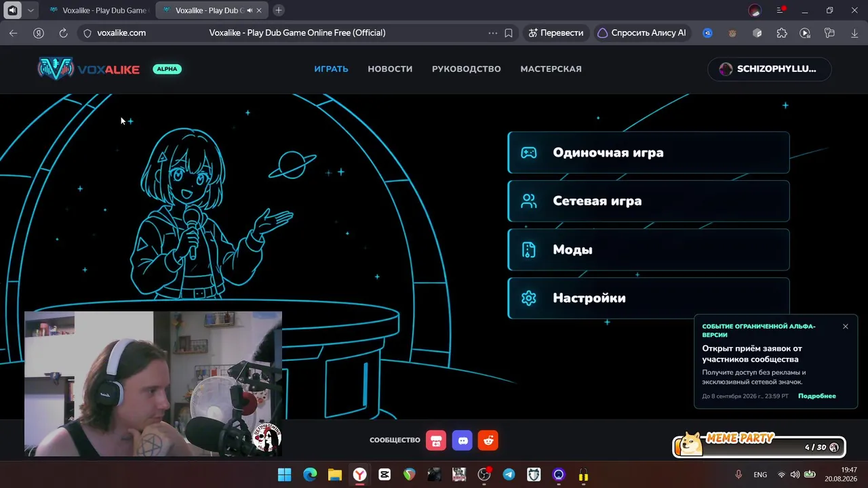
Task: Click the Перевести translate button
Action: pos(555,33)
